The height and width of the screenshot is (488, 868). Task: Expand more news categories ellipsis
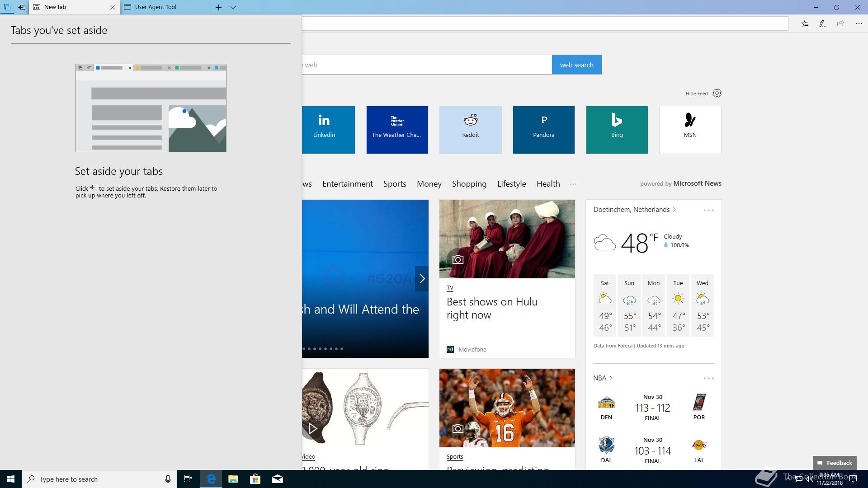(573, 184)
